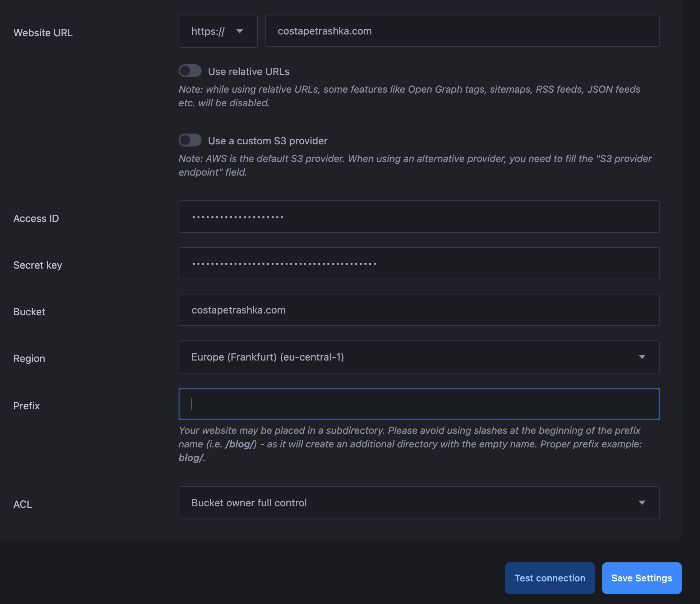Click the Use relative URLs label
Image resolution: width=700 pixels, height=604 pixels.
click(x=249, y=72)
